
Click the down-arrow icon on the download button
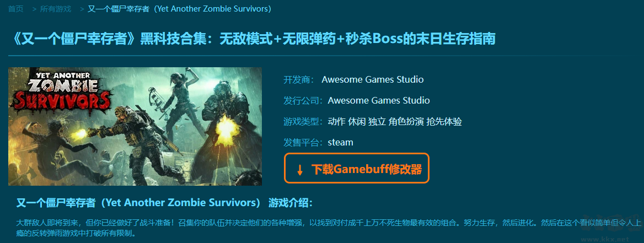(x=300, y=170)
